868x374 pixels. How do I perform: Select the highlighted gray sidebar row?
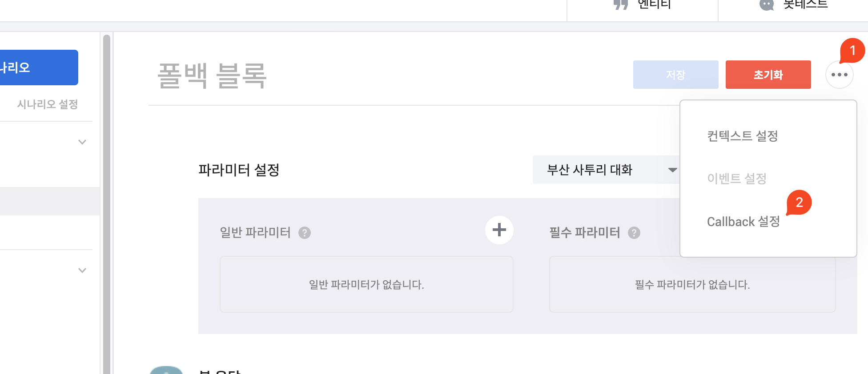click(49, 201)
